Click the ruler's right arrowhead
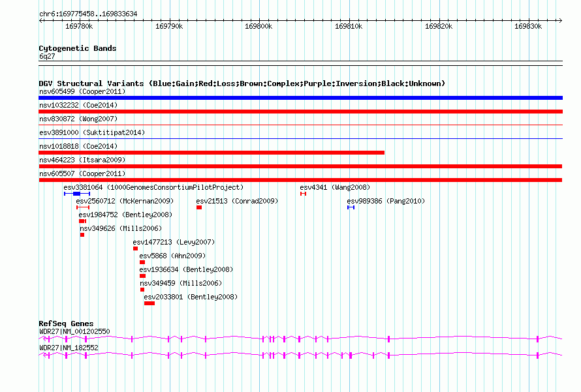581x392 pixels. pos(561,20)
